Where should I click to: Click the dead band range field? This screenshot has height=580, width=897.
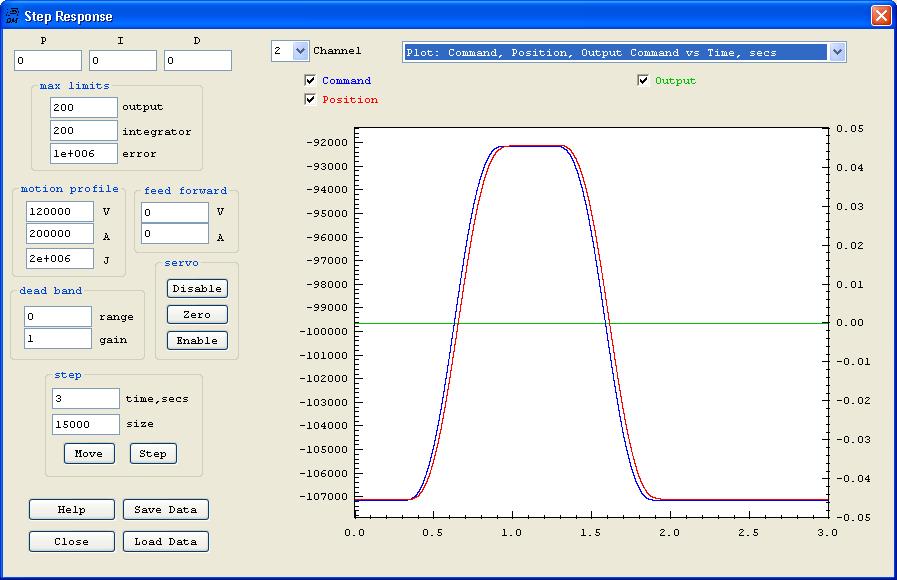tap(58, 317)
